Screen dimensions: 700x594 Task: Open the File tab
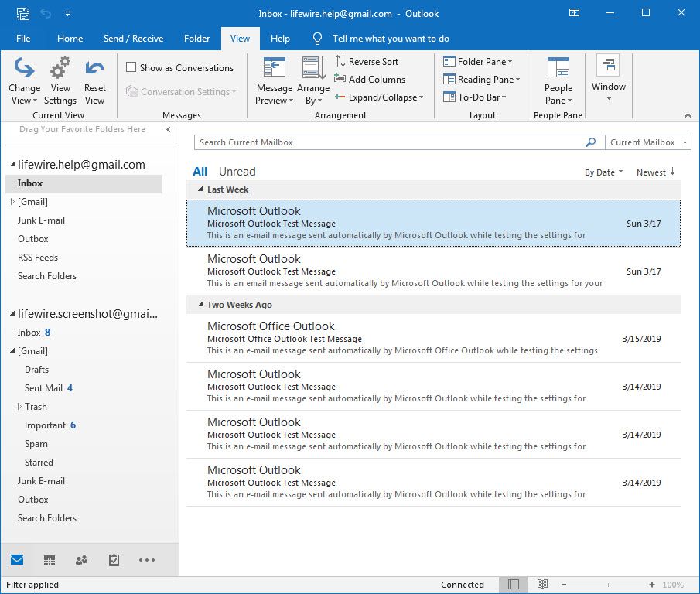coord(23,39)
